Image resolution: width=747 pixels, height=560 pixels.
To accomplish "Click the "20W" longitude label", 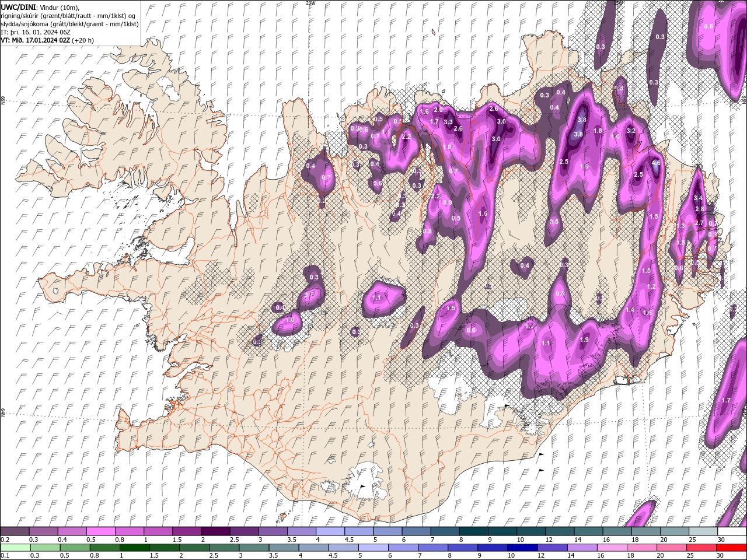I will coord(310,3).
